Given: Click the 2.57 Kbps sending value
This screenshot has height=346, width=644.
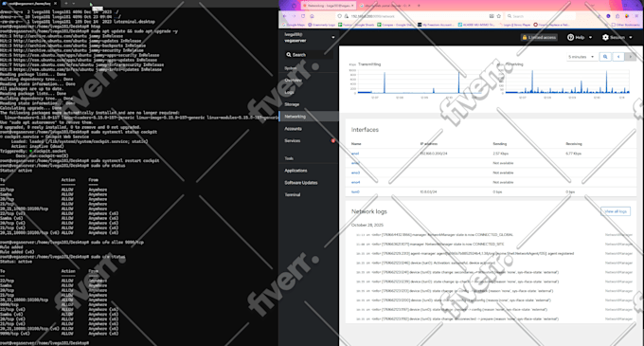Looking at the screenshot, I should click(500, 154).
